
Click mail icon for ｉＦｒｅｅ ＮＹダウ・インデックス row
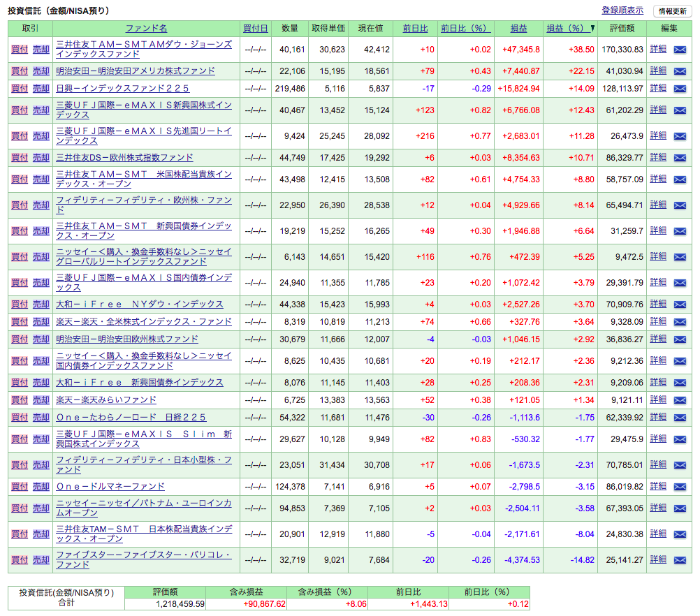point(680,305)
